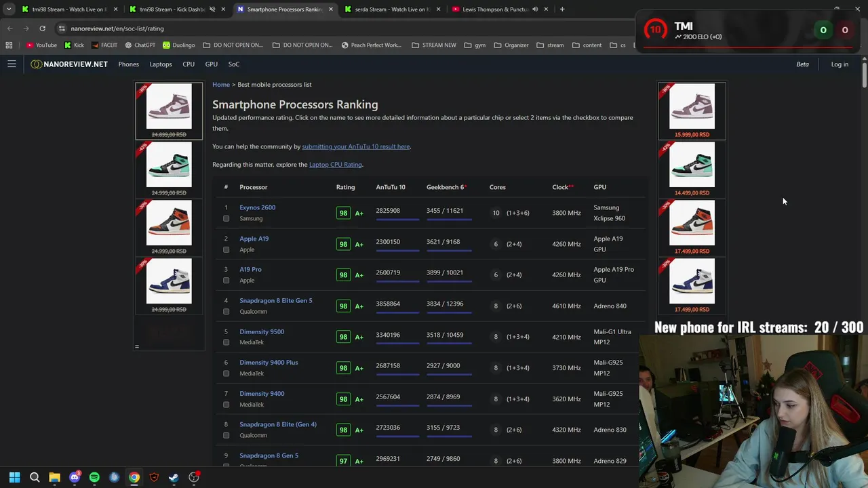Click the Beta label in header
The width and height of the screenshot is (868, 488).
coord(802,64)
